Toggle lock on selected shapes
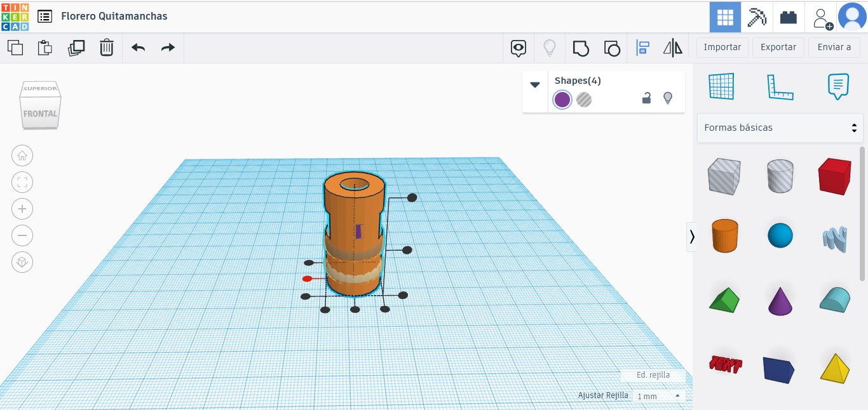The width and height of the screenshot is (868, 410). tap(646, 98)
